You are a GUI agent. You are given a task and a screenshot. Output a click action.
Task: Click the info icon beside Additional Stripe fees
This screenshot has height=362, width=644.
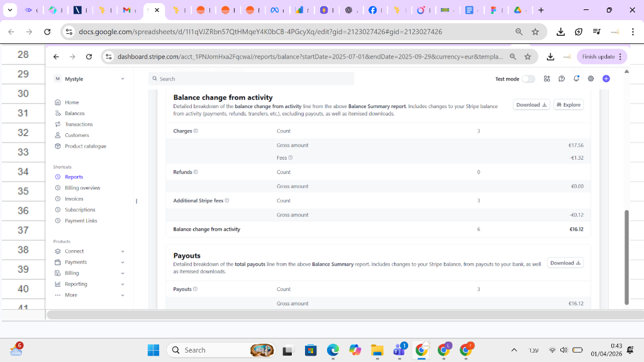point(226,200)
